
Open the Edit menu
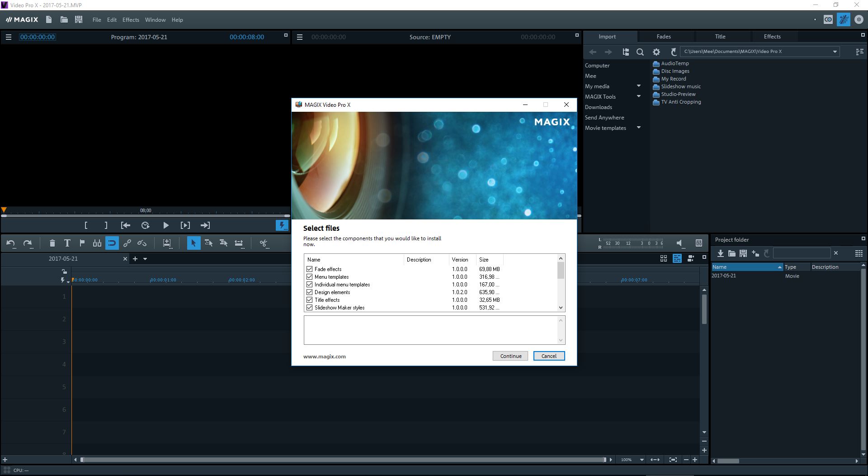coord(112,20)
